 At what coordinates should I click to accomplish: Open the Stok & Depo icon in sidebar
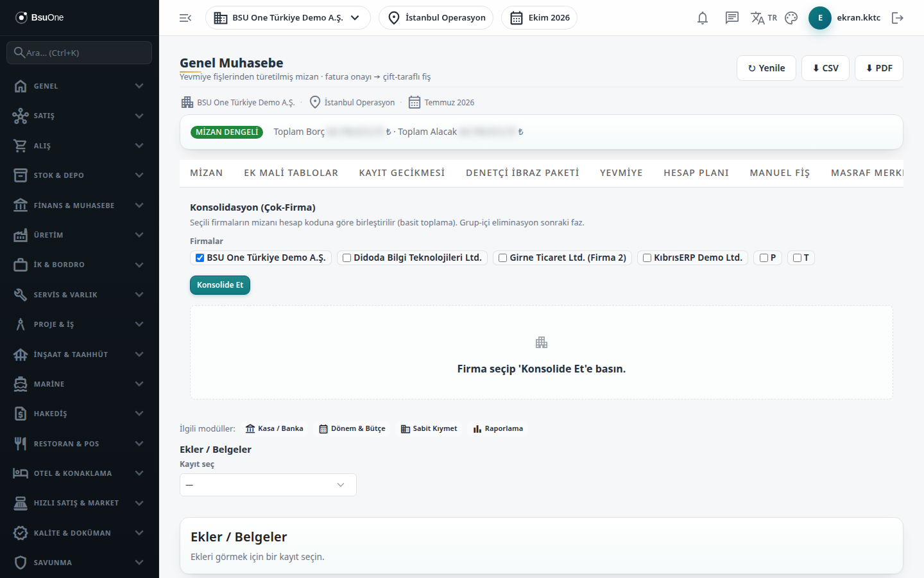(21, 175)
